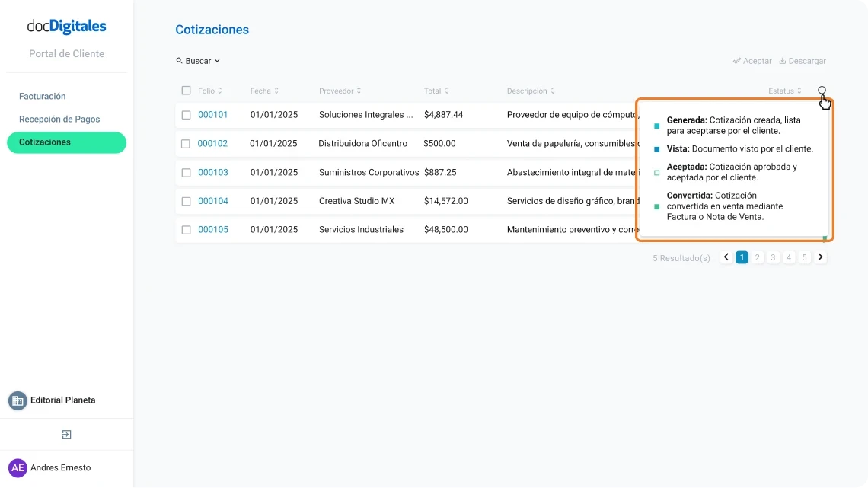Viewport: 868px width, 488px height.
Task: Click the docDigitales logo
Action: pyautogui.click(x=67, y=26)
